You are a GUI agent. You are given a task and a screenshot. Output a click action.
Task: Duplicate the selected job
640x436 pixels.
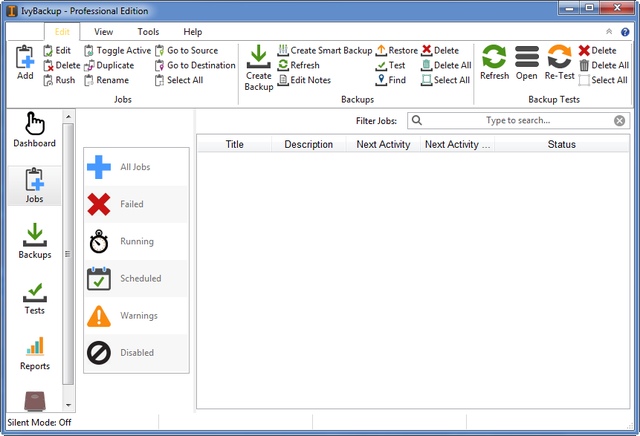pyautogui.click(x=109, y=65)
